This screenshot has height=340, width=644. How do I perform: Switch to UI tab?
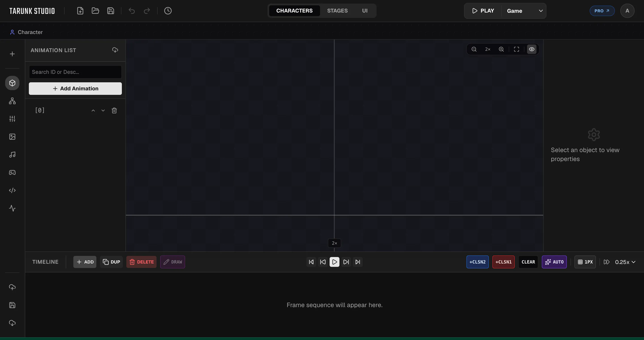[365, 11]
